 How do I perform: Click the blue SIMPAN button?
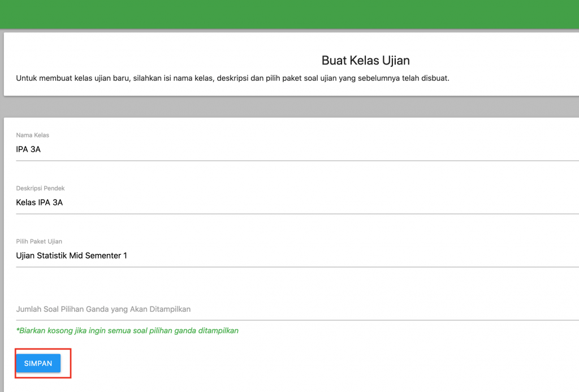point(38,363)
